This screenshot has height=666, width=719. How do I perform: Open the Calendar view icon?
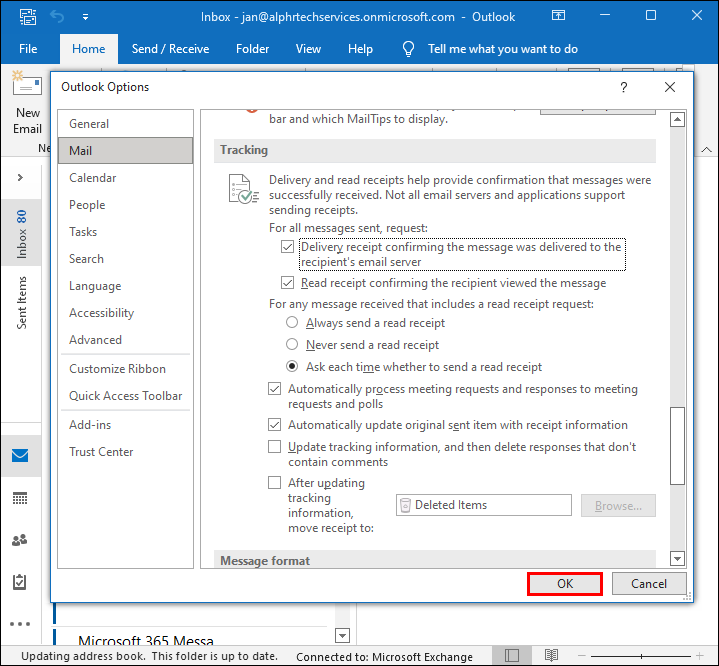click(x=20, y=498)
